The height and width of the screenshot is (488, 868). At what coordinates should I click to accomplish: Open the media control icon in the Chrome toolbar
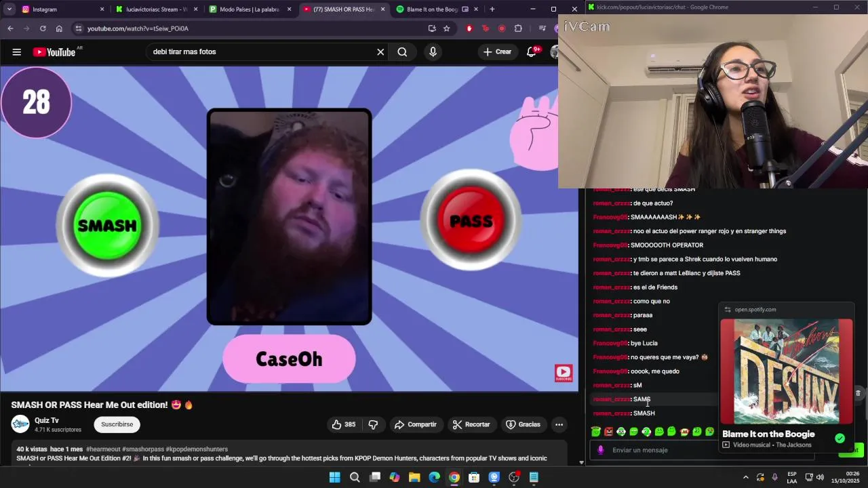[x=542, y=28]
